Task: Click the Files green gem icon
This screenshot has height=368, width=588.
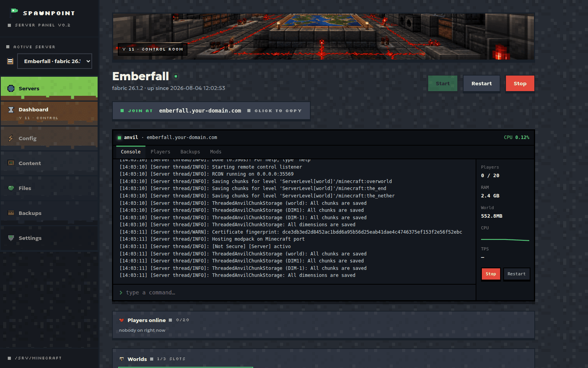Action: coord(11,188)
